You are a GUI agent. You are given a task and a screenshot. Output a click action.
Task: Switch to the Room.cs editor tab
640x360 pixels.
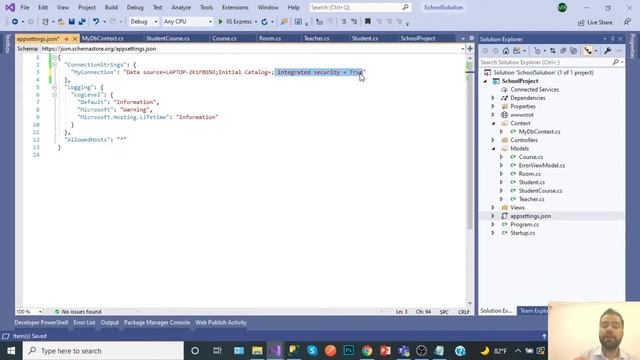[270, 38]
